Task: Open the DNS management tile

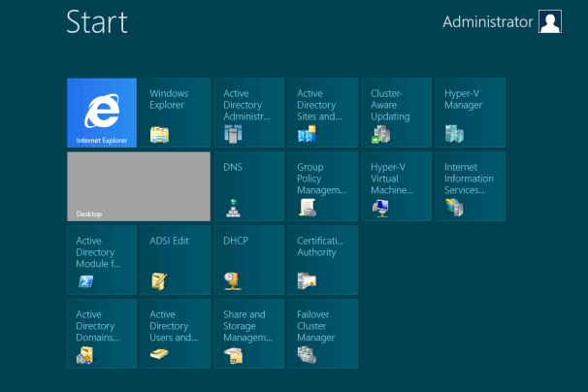Action: (249, 186)
